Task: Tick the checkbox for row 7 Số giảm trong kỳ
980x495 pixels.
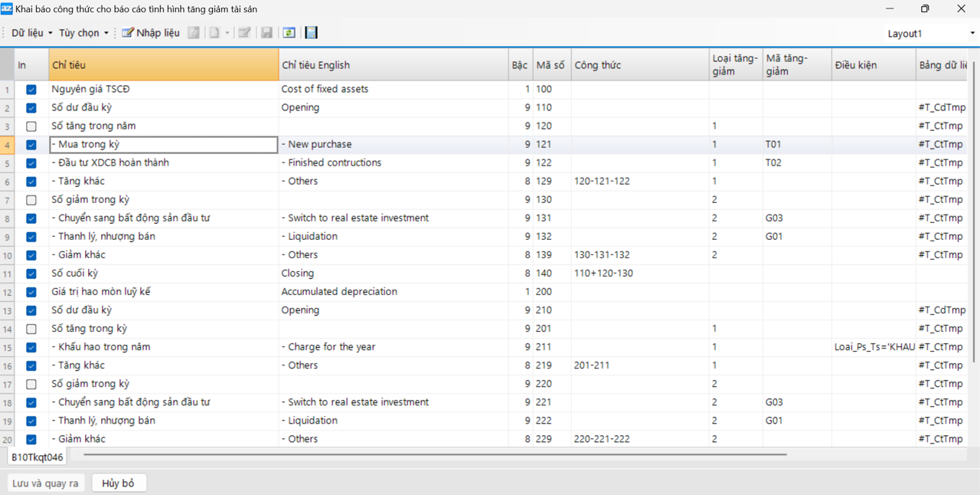Action: (31, 200)
